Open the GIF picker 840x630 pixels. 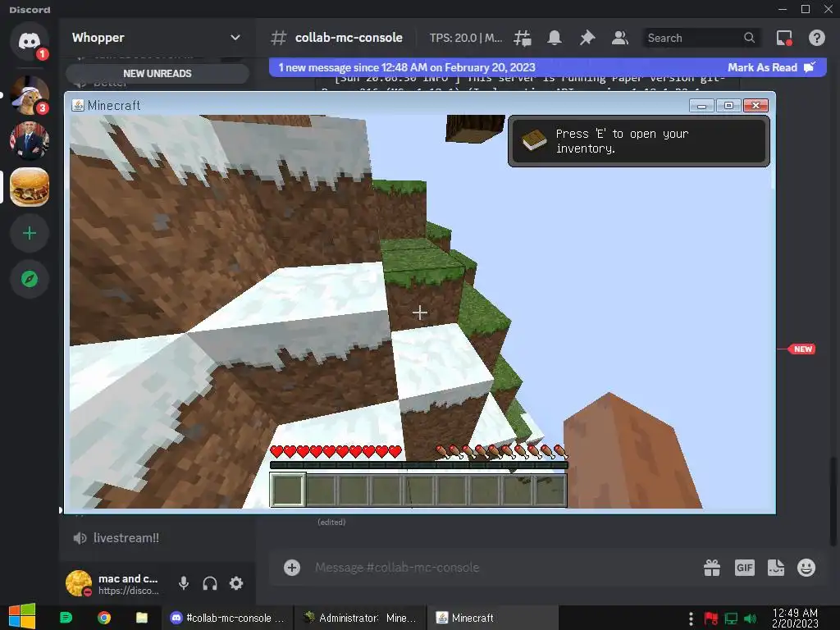click(744, 568)
